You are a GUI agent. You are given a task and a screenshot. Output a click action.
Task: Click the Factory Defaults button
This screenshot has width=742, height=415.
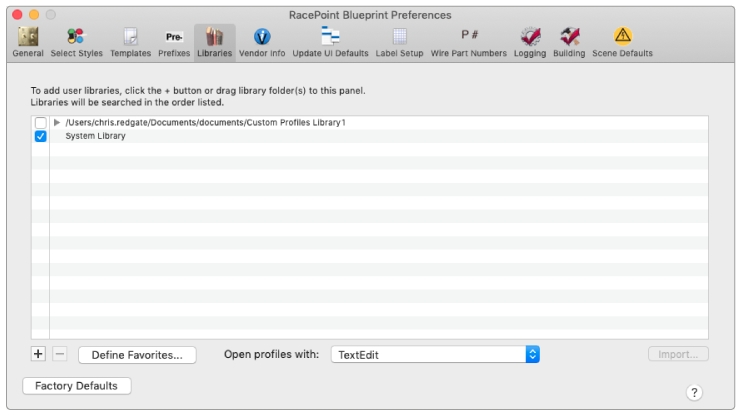[x=77, y=386]
